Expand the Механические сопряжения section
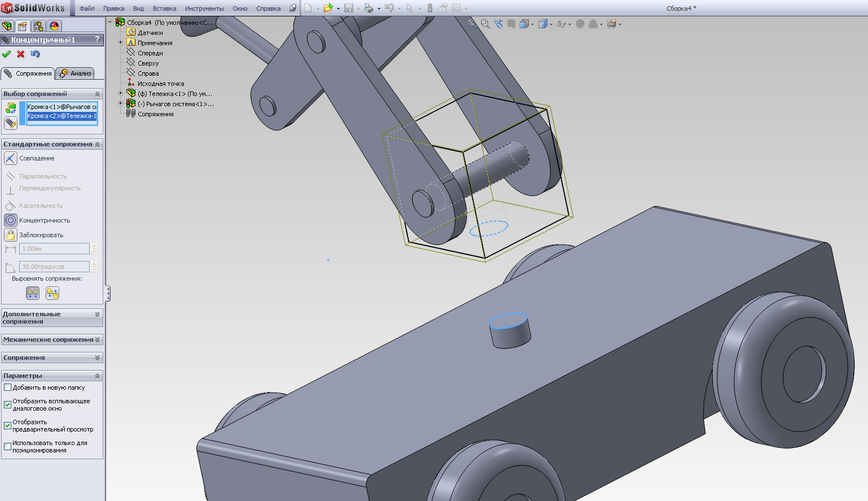868x501 pixels. [x=97, y=339]
